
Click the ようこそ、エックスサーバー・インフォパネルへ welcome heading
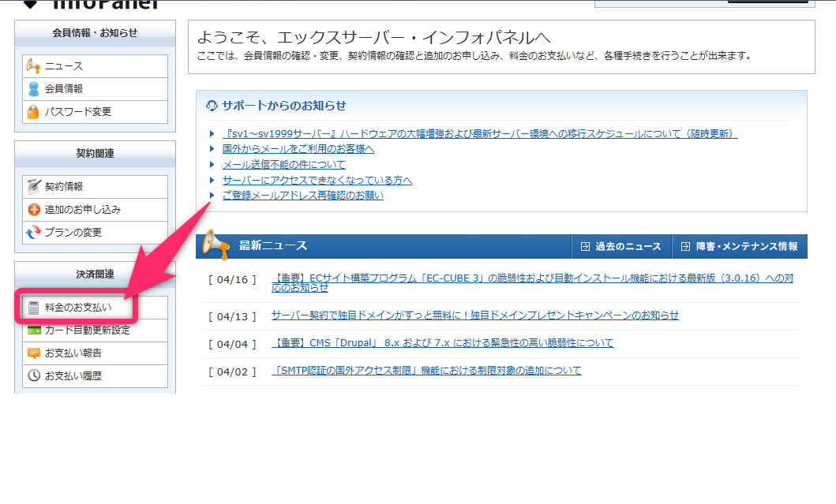pyautogui.click(x=373, y=37)
